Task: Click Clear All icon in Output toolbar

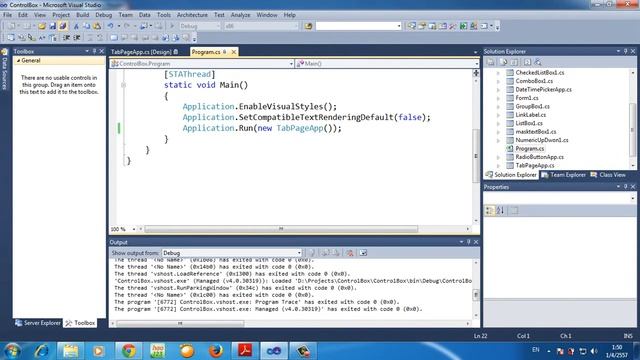Action: (350, 253)
